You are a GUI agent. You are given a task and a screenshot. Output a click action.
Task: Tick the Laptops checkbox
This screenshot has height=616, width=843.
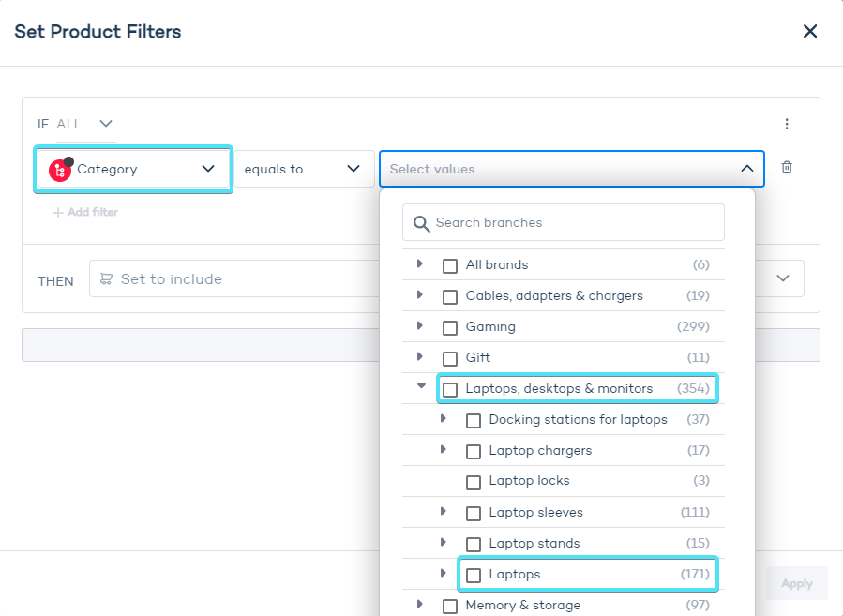pos(474,575)
